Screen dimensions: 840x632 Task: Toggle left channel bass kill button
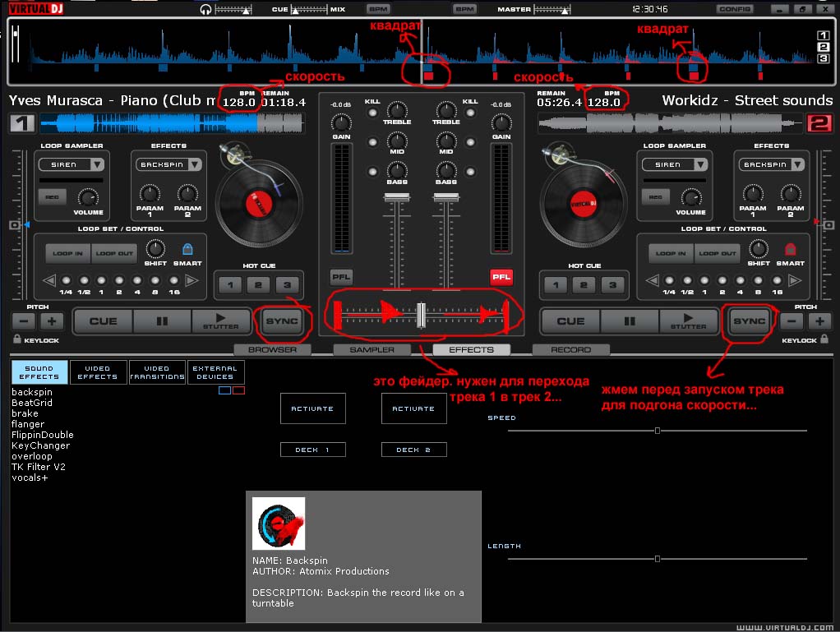pyautogui.click(x=372, y=172)
